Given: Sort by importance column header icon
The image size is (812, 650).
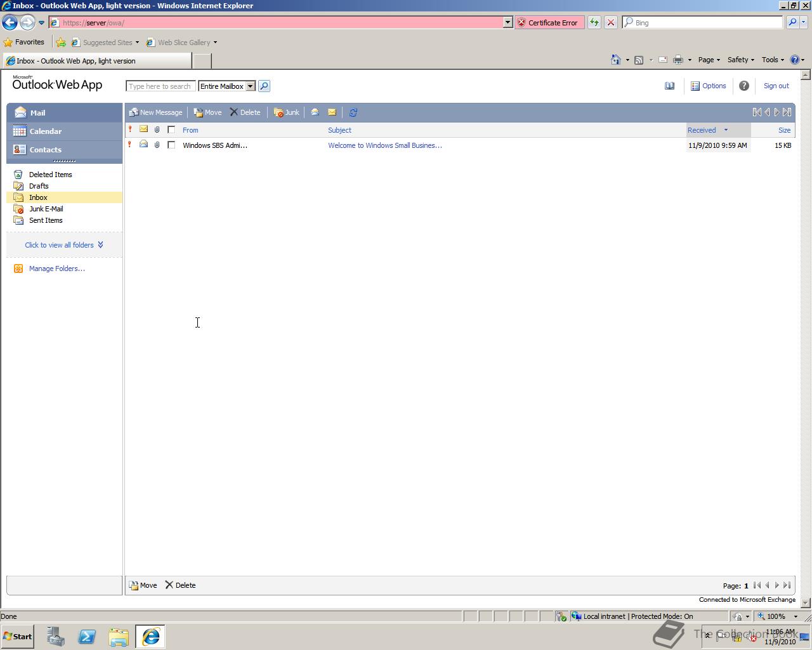Looking at the screenshot, I should 130,129.
